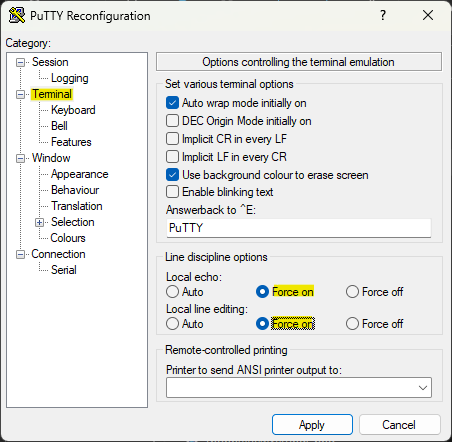The height and width of the screenshot is (442, 452).
Task: Go to the Logging category
Action: [x=70, y=78]
